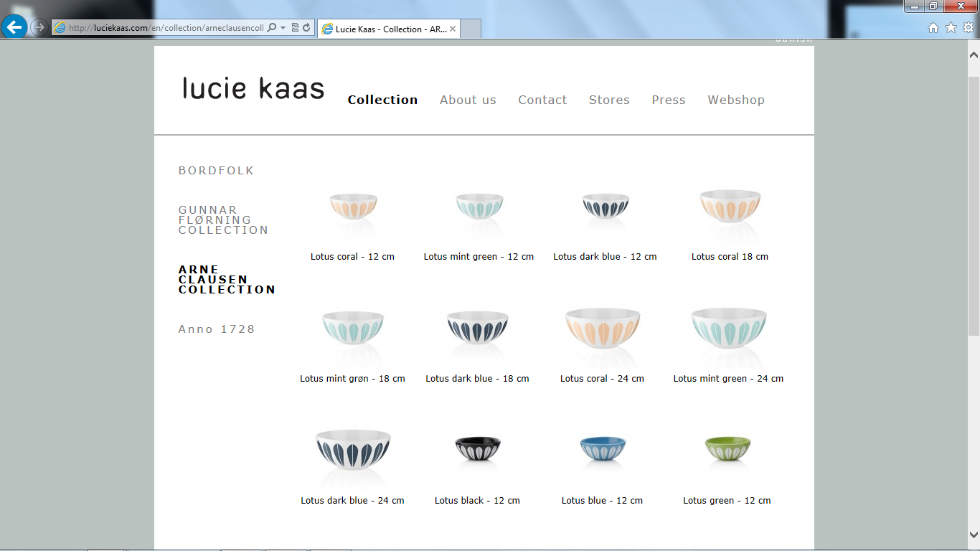Open the "Lotus coral - 24 cm" caption
This screenshot has width=980, height=551.
[602, 379]
